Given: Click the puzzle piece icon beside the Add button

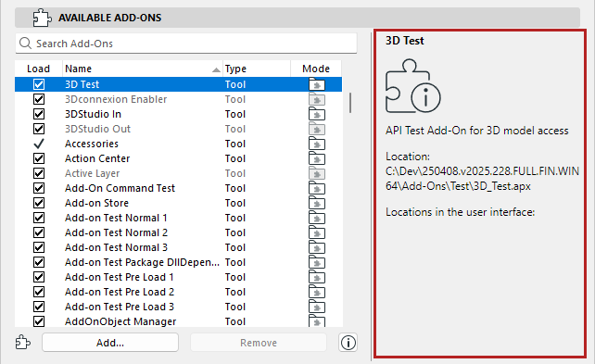Looking at the screenshot, I should [23, 342].
